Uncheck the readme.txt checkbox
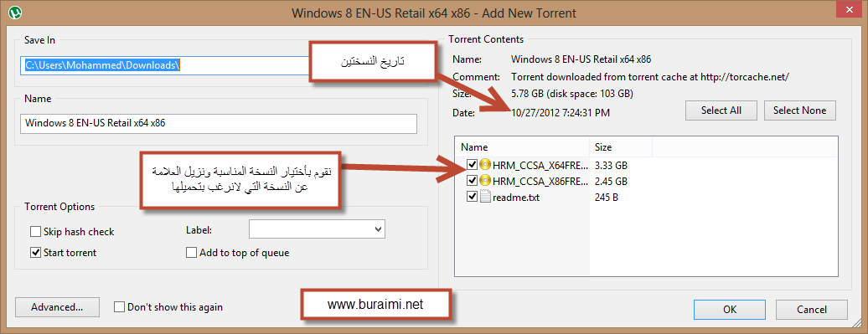 473,197
